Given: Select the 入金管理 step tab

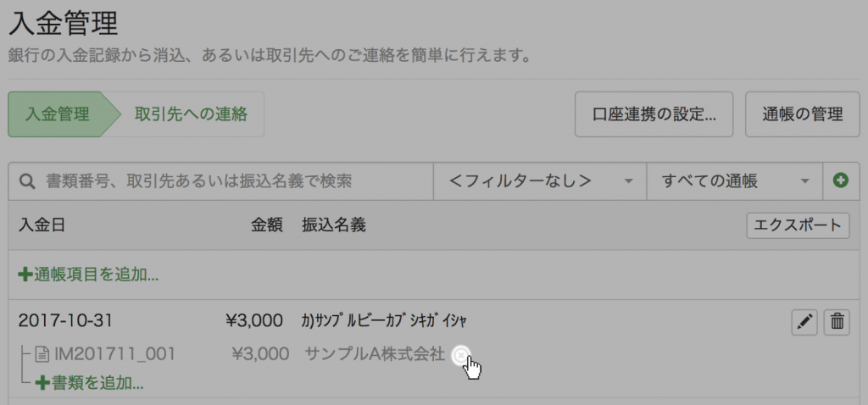Looking at the screenshot, I should pos(58,114).
